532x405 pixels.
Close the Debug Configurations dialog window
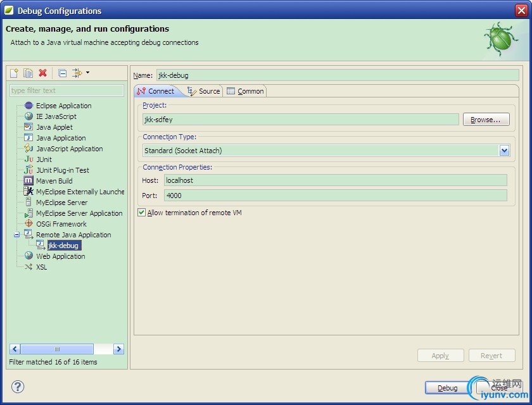click(521, 11)
